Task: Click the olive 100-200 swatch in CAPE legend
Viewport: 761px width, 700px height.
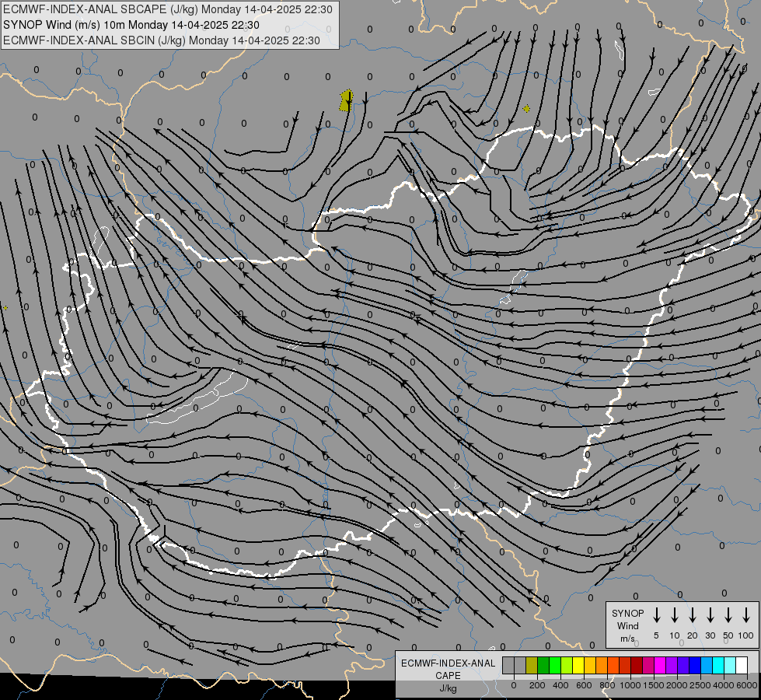Action: pyautogui.click(x=532, y=665)
